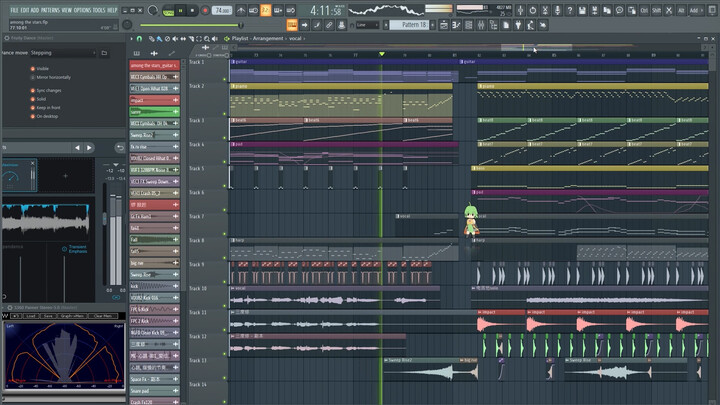The width and height of the screenshot is (720, 405).
Task: Open the piano roll icon
Action: (456, 25)
